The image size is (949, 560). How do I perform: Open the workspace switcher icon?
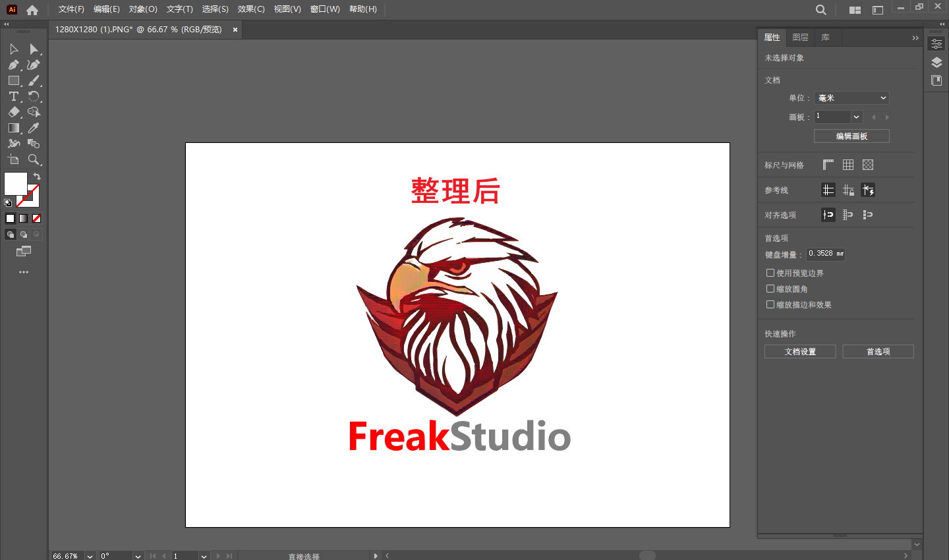click(878, 10)
